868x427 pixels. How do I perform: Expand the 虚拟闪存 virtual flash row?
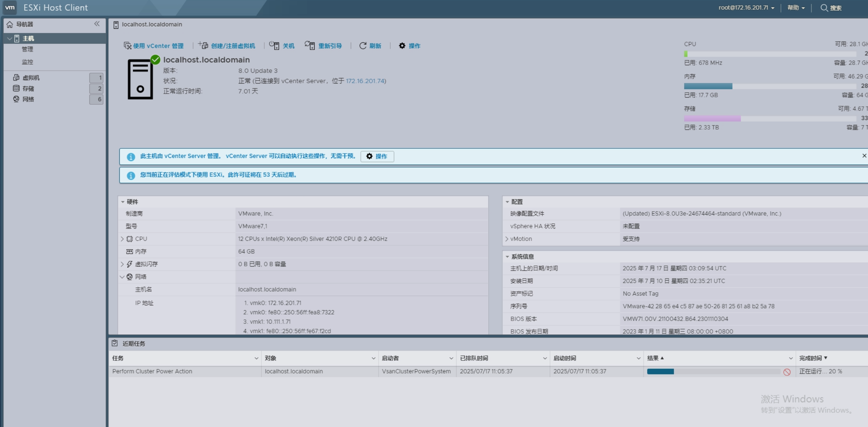(122, 264)
